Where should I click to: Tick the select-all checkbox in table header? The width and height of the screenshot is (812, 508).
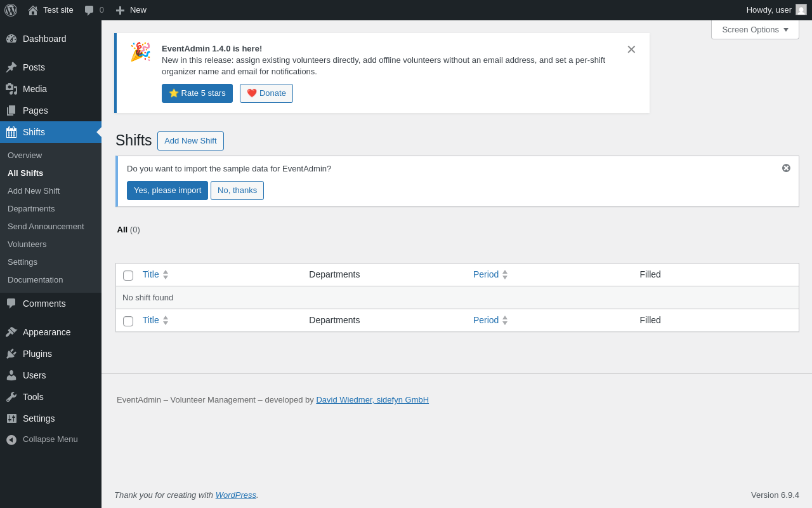128,276
